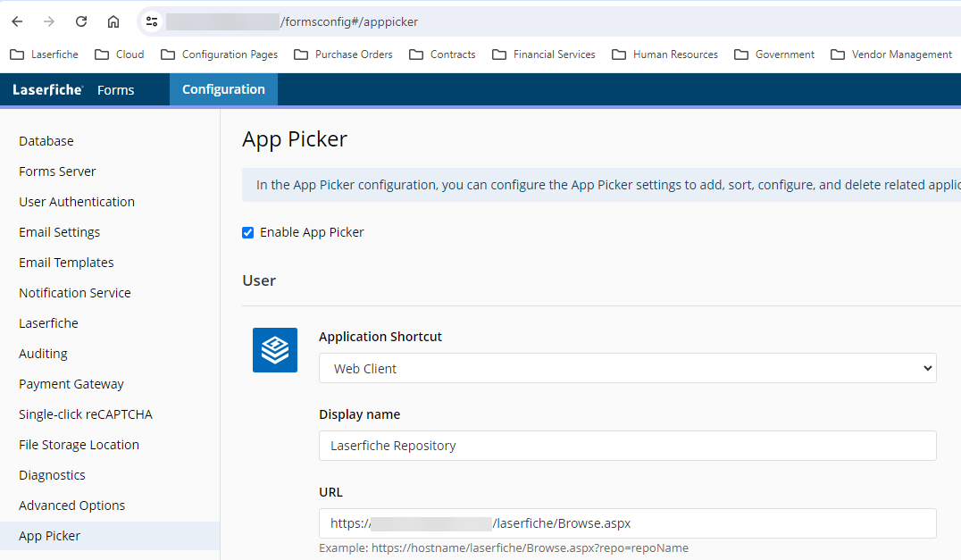Open Payment Gateway settings
This screenshot has width=961, height=560.
coord(71,384)
